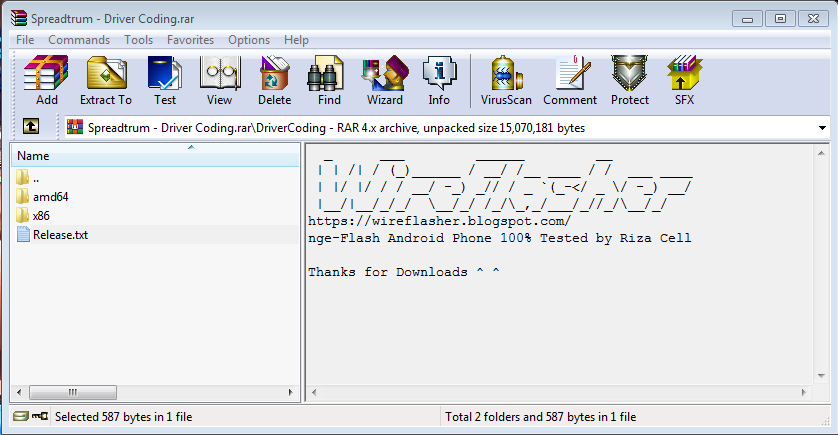Click the Add archive toolbar icon

point(46,80)
